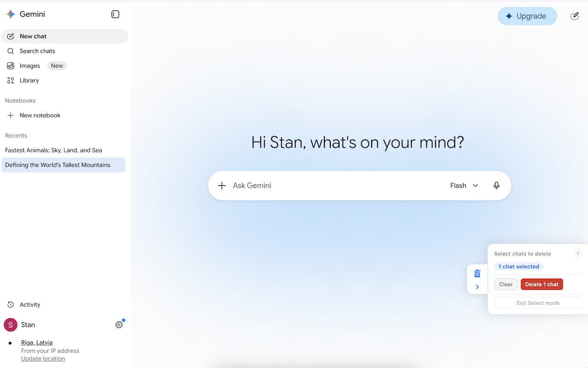
Task: Click the Select chats to delete label
Action: coord(523,254)
